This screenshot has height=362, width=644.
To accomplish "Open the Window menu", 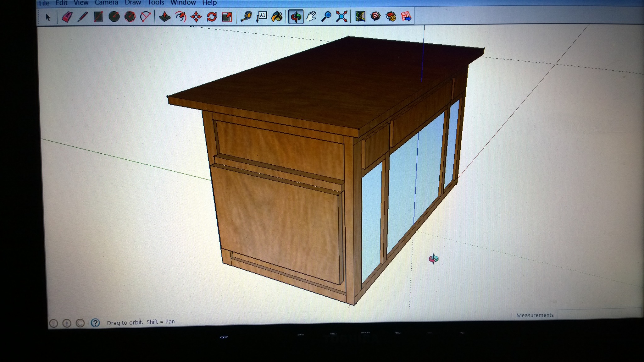I will (183, 3).
